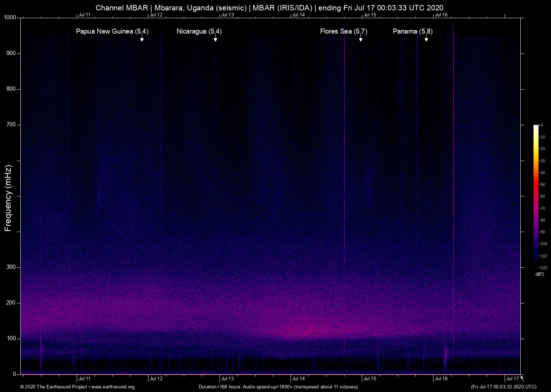This screenshot has height=392, width=551.
Task: Click the Duration=168 hours footer text
Action: 278,387
